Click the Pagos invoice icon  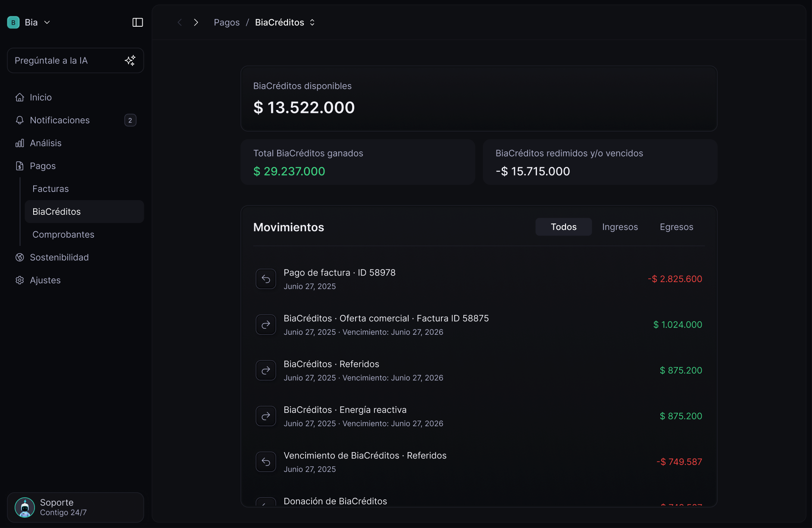[19, 166]
